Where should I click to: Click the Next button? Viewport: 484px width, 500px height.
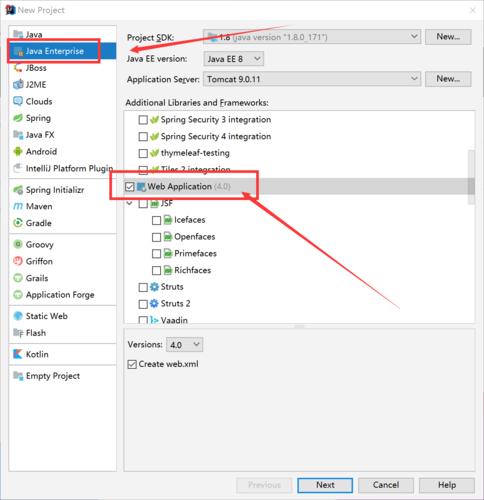coord(325,485)
